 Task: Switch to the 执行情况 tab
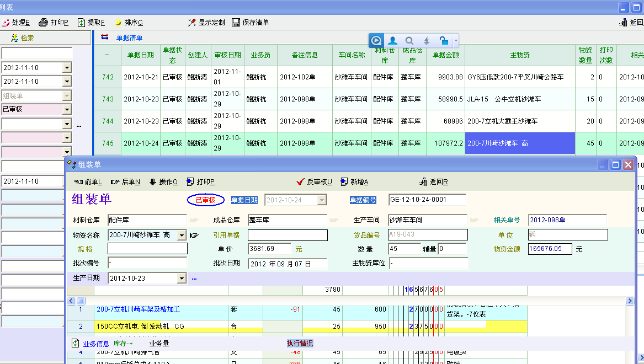[300, 344]
